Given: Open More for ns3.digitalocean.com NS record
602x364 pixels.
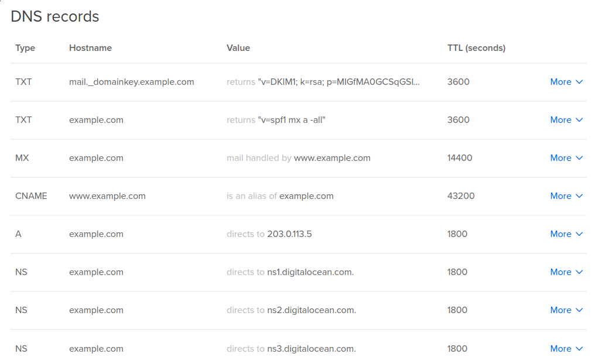Looking at the screenshot, I should 566,348.
